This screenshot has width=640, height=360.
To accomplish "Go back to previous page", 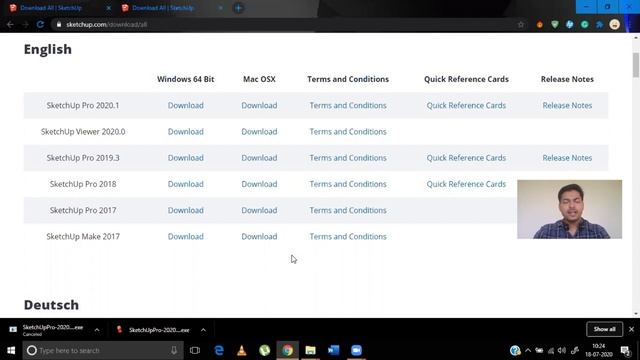I will 10,24.
